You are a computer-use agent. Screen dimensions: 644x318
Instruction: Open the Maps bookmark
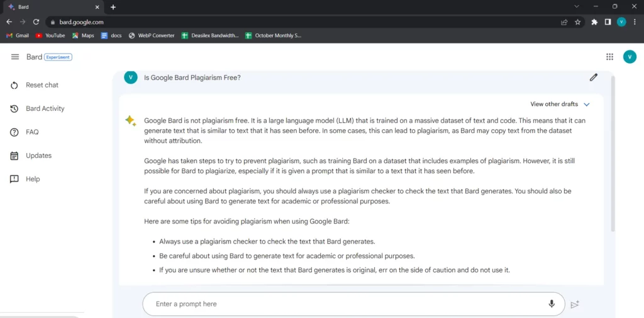point(83,35)
